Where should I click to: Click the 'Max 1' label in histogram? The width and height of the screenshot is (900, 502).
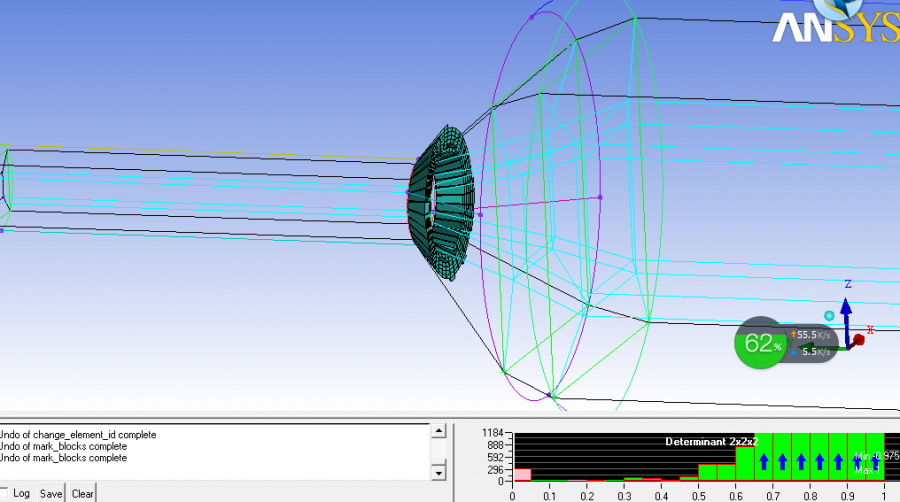click(867, 470)
